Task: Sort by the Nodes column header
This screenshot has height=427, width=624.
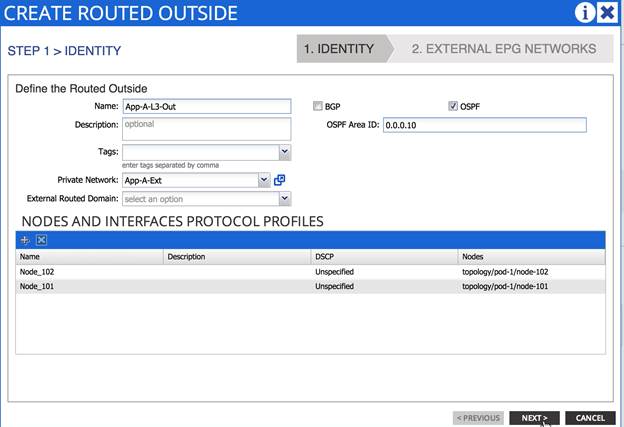Action: pos(532,257)
